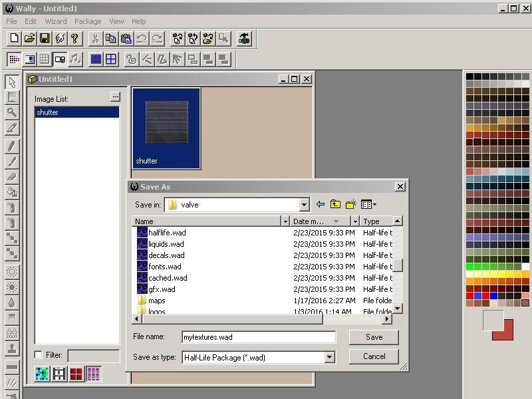Open the Package menu
Viewport: 532px width, 399px height.
(x=88, y=21)
